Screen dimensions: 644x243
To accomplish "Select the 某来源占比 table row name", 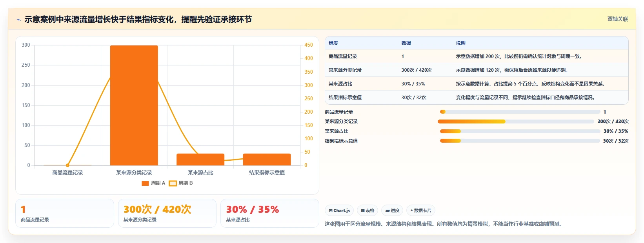I will 340,84.
